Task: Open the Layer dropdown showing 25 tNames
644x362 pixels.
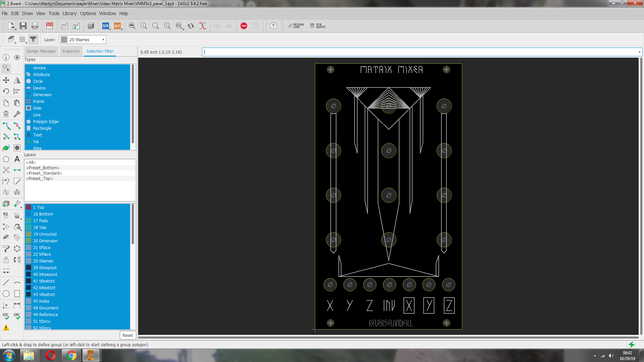Action: [x=83, y=40]
